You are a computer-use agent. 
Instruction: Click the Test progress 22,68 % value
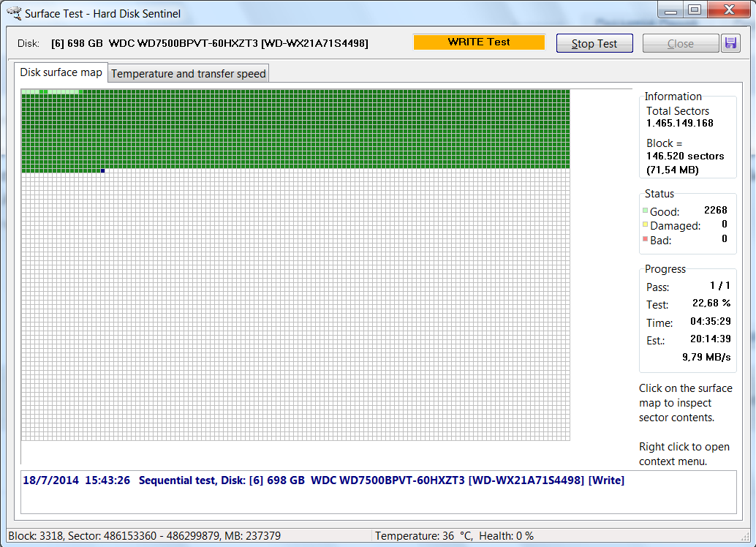coord(711,303)
